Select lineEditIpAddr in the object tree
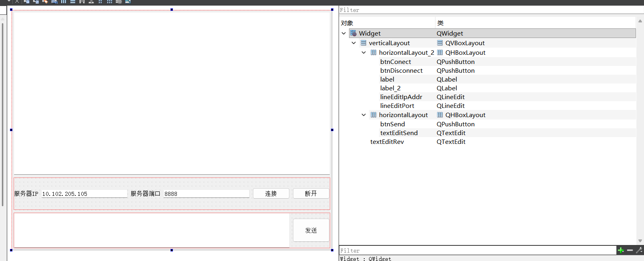 (x=401, y=97)
